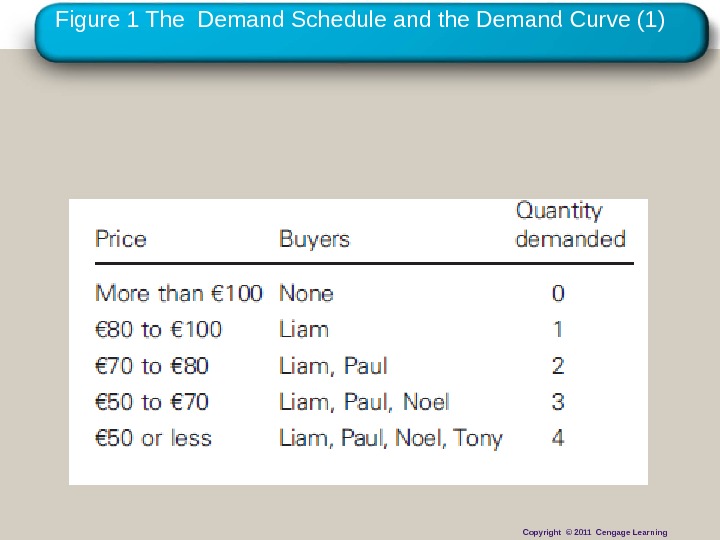Click the quantity value 2
The image size is (720, 540).
coord(558,366)
